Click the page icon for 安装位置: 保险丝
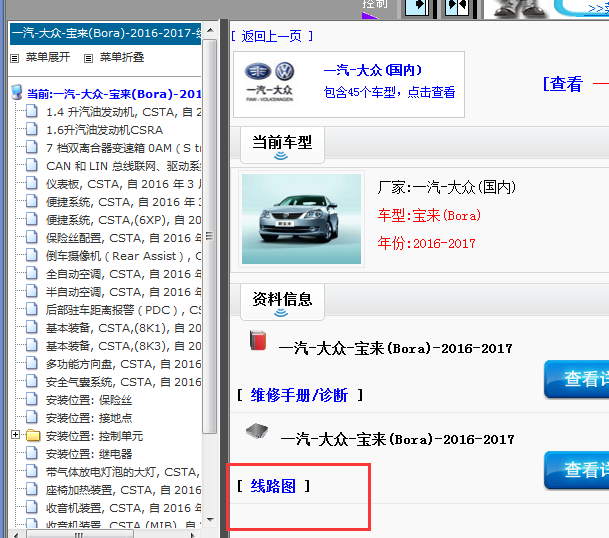Screen dimensions: 609x538 32,399
